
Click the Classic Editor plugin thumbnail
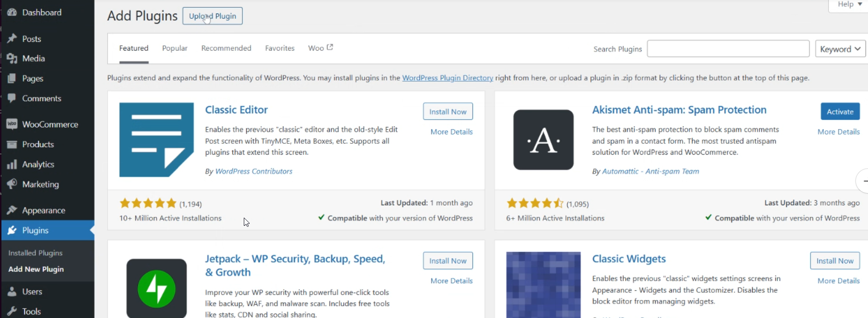[x=156, y=139]
